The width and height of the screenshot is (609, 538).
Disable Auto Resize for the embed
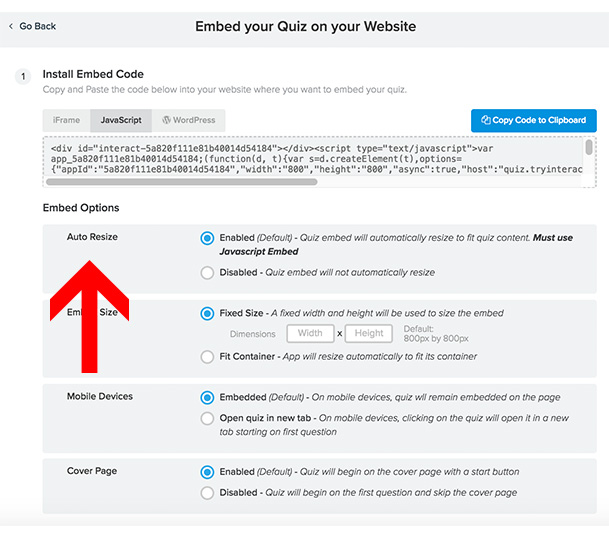click(x=207, y=272)
